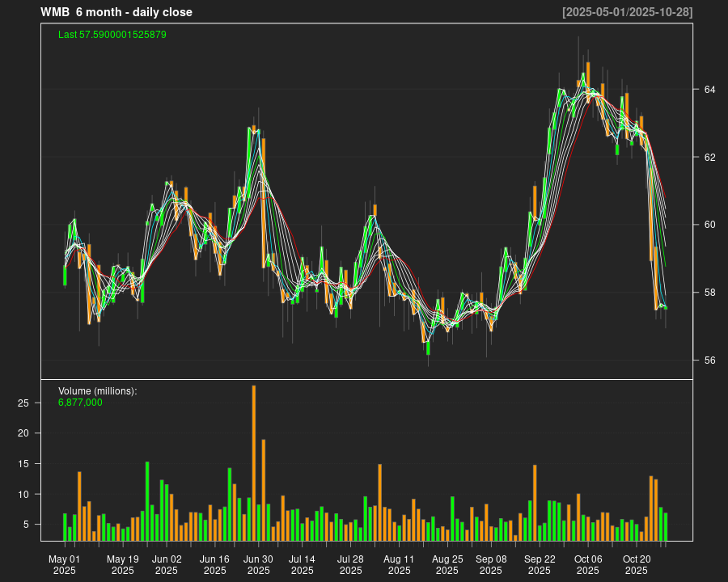Viewport: 728px width, 582px height.
Task: Click the 62 price axis label
Action: (709, 157)
